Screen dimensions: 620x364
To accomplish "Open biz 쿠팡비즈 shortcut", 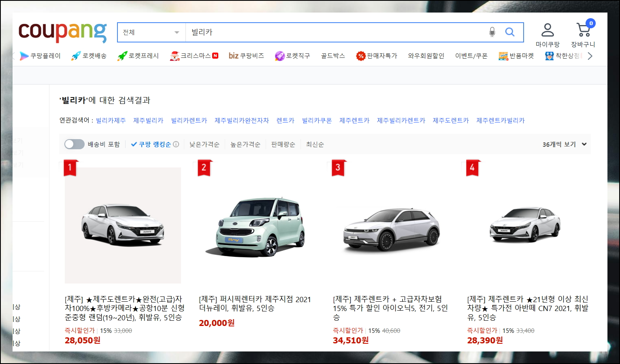I will click(x=246, y=56).
